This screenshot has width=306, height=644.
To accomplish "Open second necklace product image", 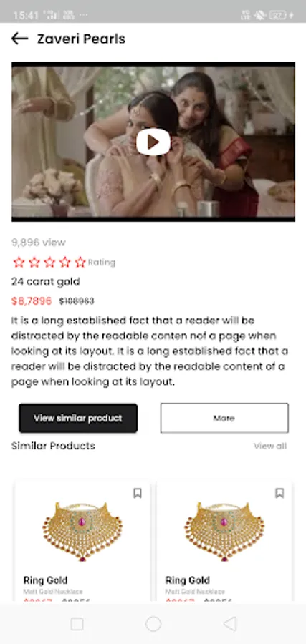I will click(x=224, y=531).
